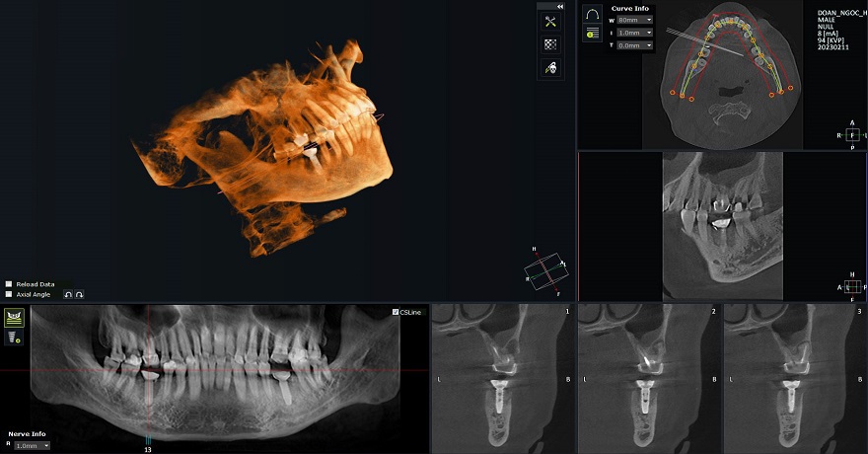Image resolution: width=868 pixels, height=454 pixels.
Task: Open the Nerve Info radius dropdown
Action: [x=32, y=446]
